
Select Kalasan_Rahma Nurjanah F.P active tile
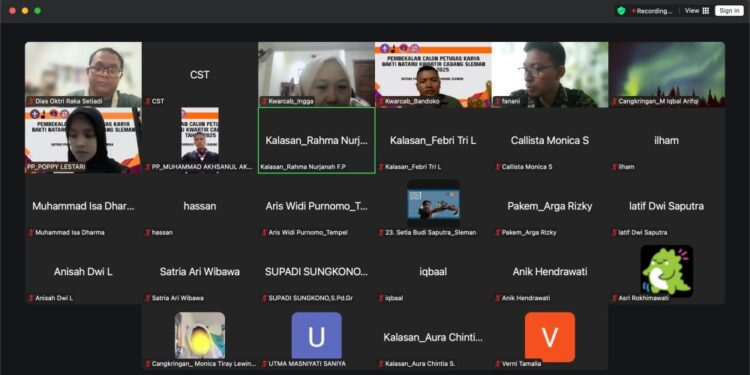pyautogui.click(x=317, y=140)
